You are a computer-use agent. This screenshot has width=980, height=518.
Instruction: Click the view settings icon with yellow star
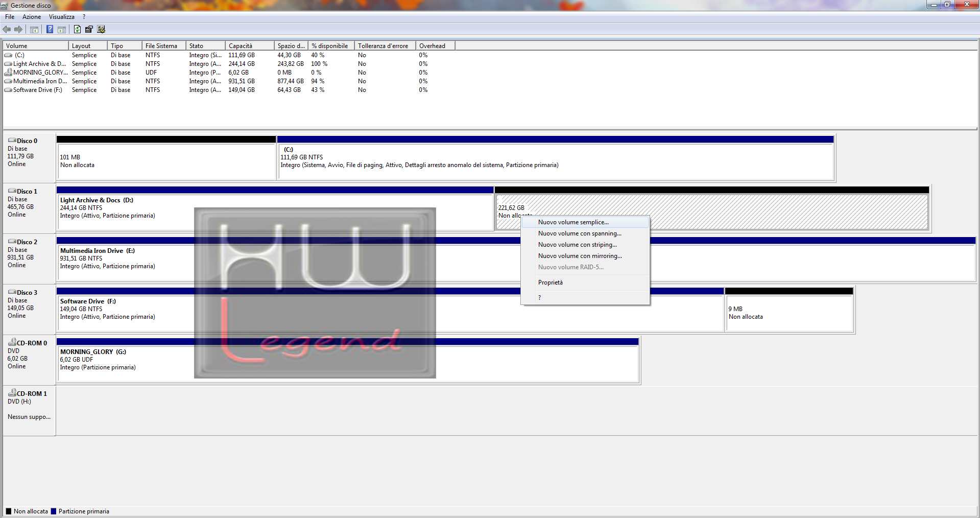pyautogui.click(x=101, y=30)
